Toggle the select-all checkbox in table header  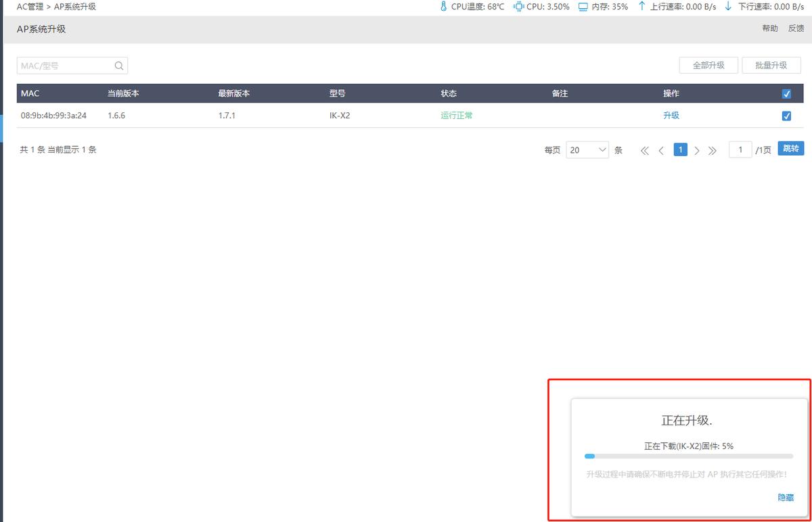click(786, 93)
